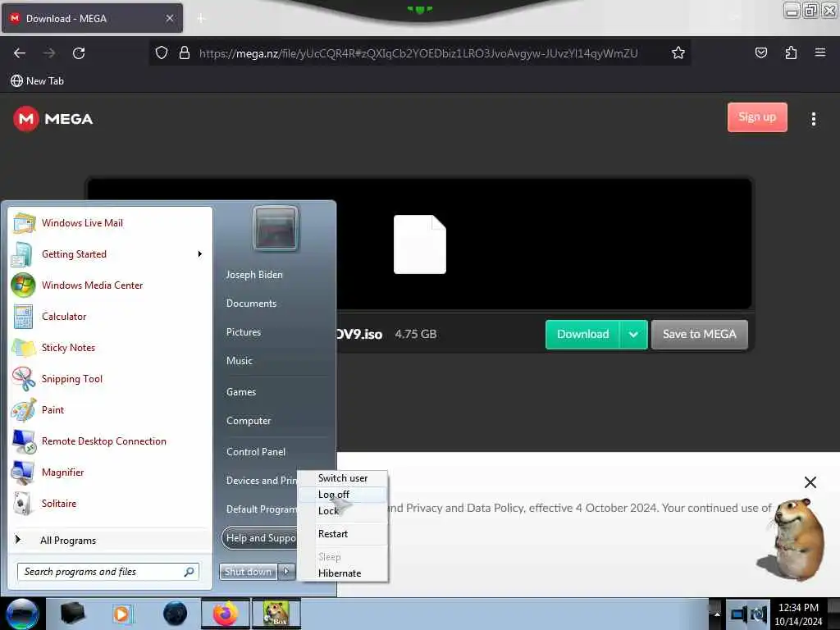Open Help and Support

(260, 538)
